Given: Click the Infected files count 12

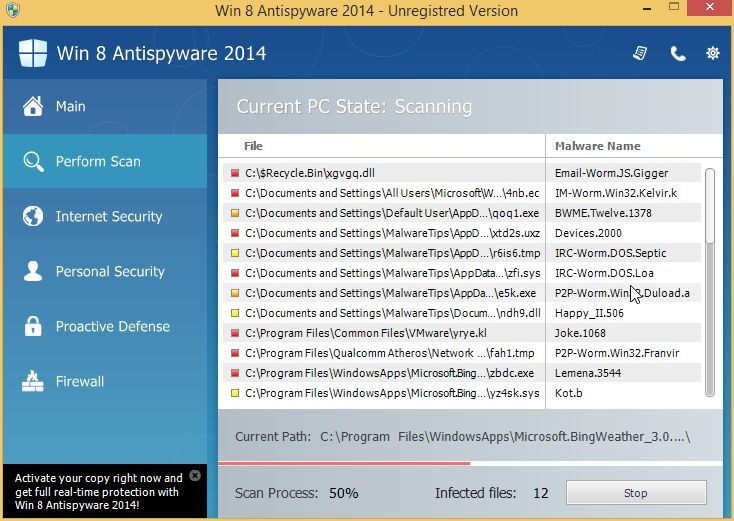Looking at the screenshot, I should [541, 493].
